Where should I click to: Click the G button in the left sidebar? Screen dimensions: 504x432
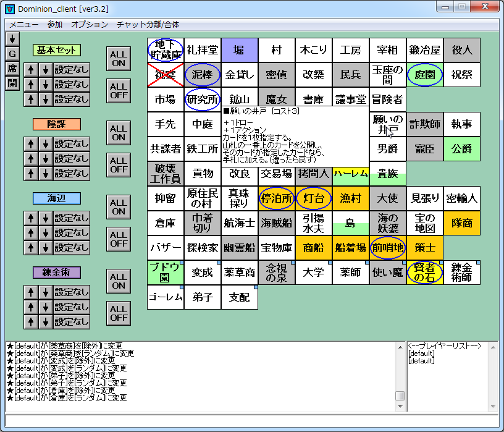tap(12, 54)
